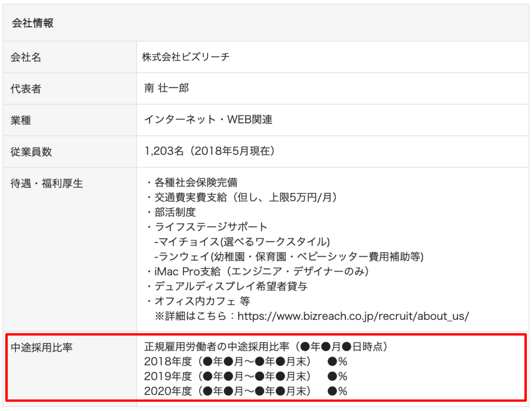Image resolution: width=532 pixels, height=411 pixels.
Task: Click the デュアルディスプレイ希望者貸与 line
Action: coord(227,286)
